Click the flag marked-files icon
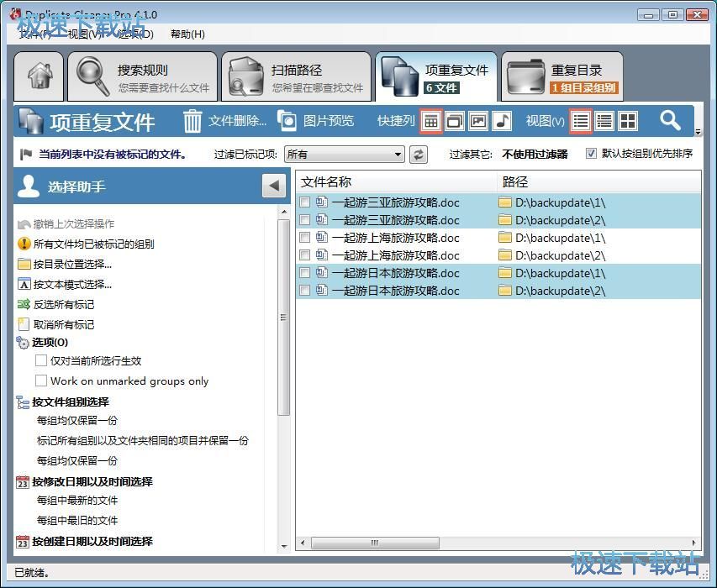 coord(25,155)
